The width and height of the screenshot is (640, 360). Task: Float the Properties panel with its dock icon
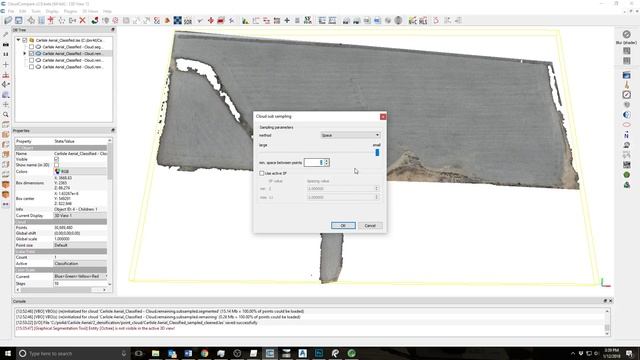tap(113, 130)
